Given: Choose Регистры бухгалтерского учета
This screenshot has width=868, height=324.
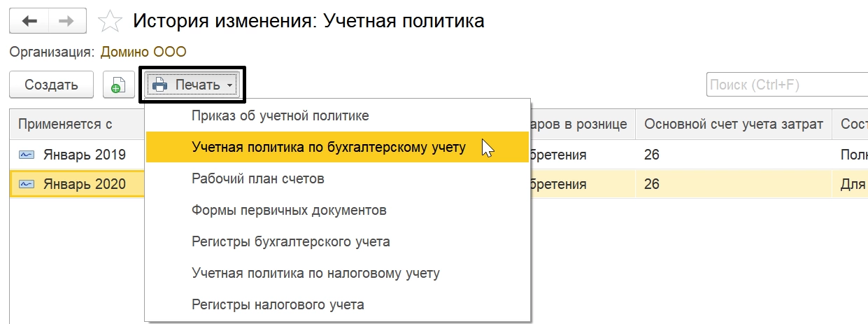Looking at the screenshot, I should tap(290, 241).
